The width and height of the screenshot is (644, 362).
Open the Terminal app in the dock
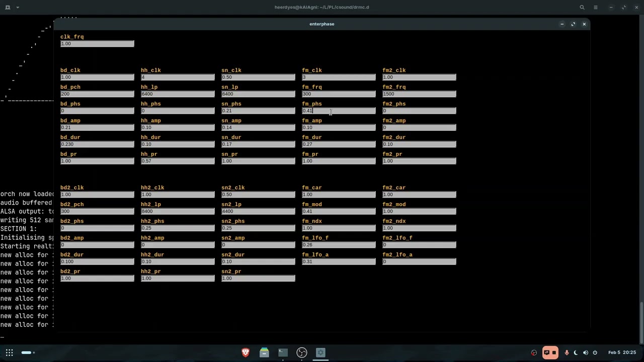pyautogui.click(x=283, y=352)
